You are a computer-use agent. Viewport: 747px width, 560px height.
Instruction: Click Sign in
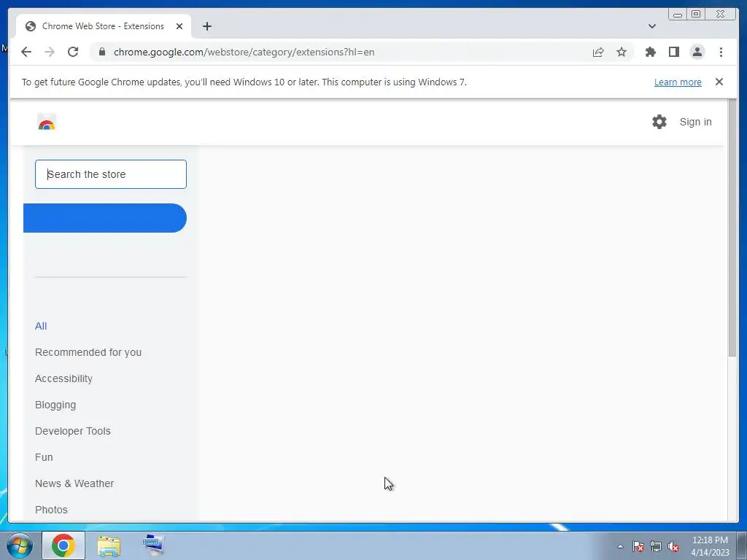(695, 122)
